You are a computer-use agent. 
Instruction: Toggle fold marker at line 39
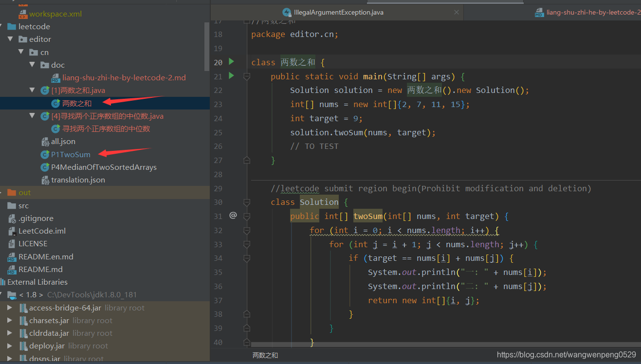coord(247,328)
